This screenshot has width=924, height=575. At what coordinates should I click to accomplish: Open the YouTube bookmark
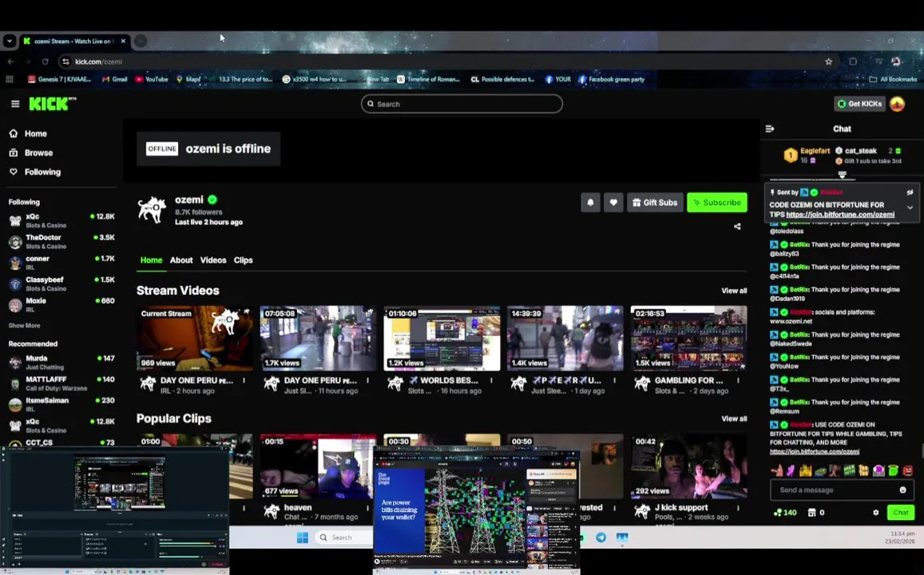152,79
